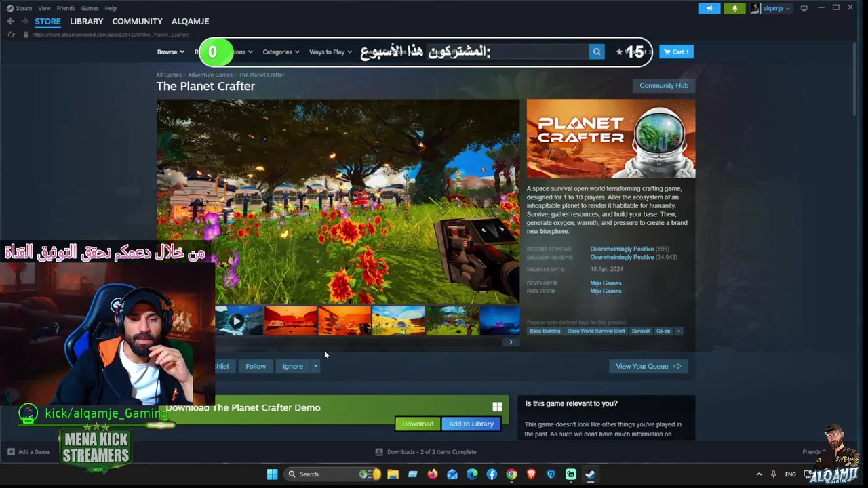Expand the Categories dropdown
The height and width of the screenshot is (488, 868).
tap(281, 52)
